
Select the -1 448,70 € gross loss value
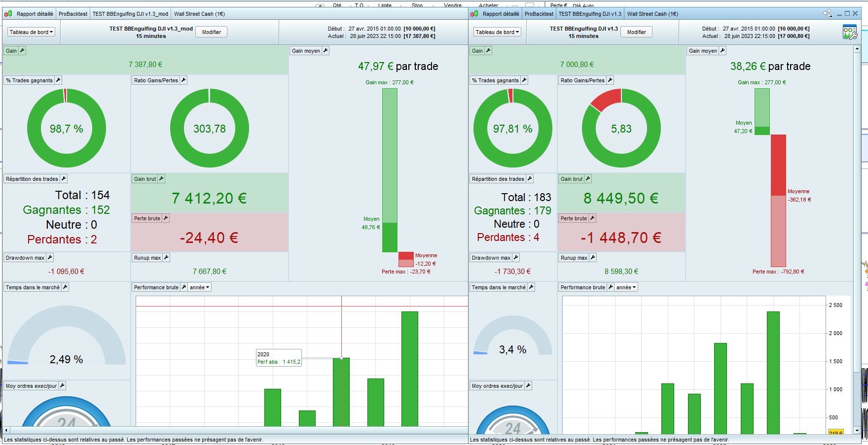coord(621,238)
